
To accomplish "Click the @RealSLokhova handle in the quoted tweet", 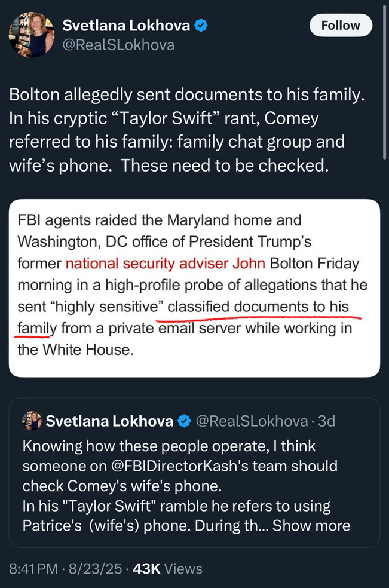I will coord(252,421).
